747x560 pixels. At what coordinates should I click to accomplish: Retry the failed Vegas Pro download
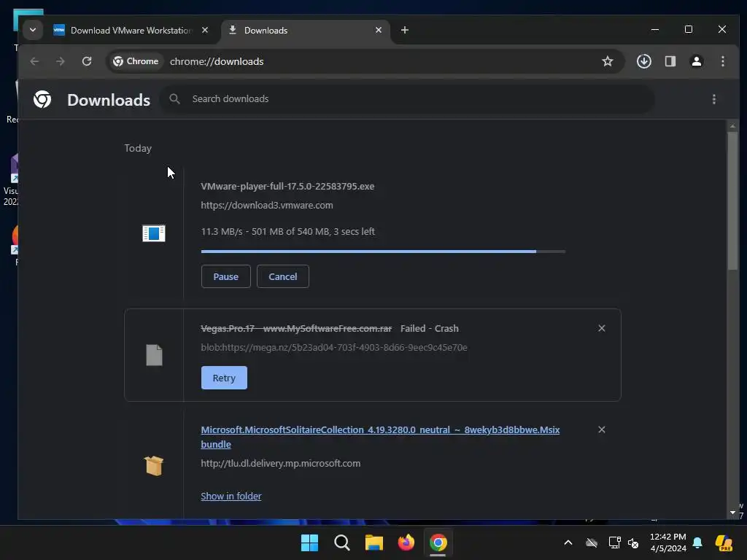224,378
